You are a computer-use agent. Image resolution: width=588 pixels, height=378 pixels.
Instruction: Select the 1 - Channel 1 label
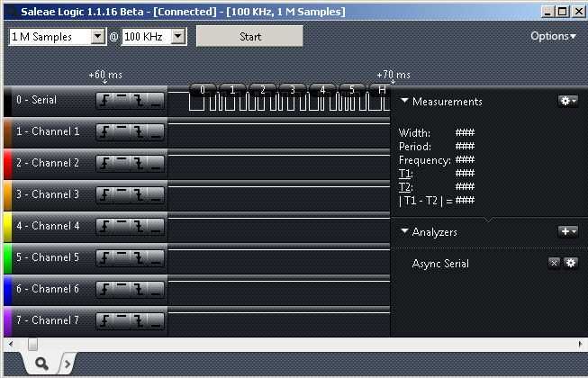point(48,131)
